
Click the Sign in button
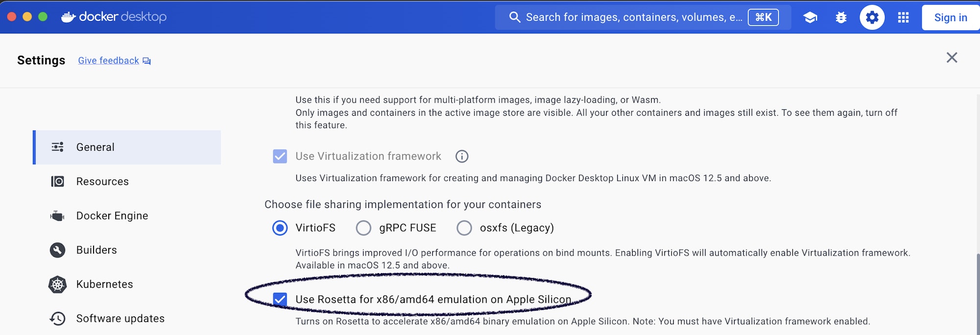coord(951,18)
